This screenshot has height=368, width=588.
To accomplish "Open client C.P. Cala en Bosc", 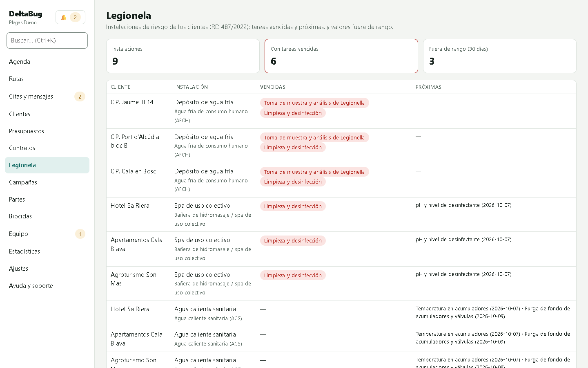I will [x=133, y=171].
